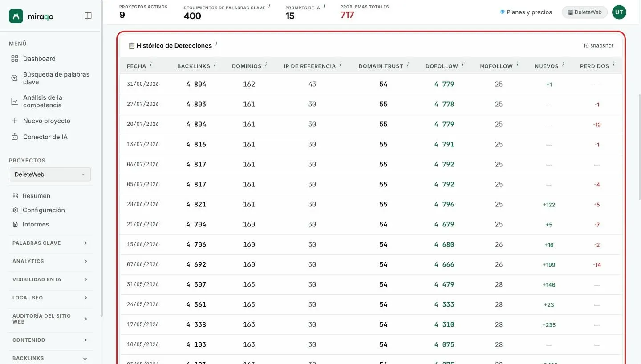641x364 pixels.
Task: Click dominios value 162
Action: [x=249, y=84]
